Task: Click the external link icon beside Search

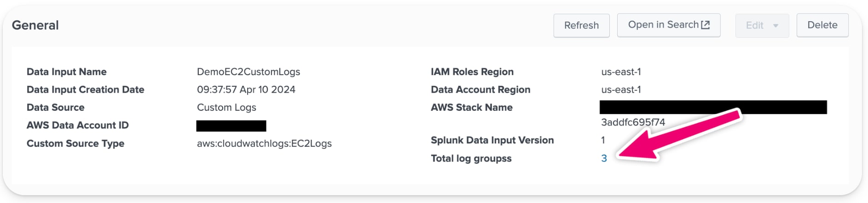Action: coord(705,25)
